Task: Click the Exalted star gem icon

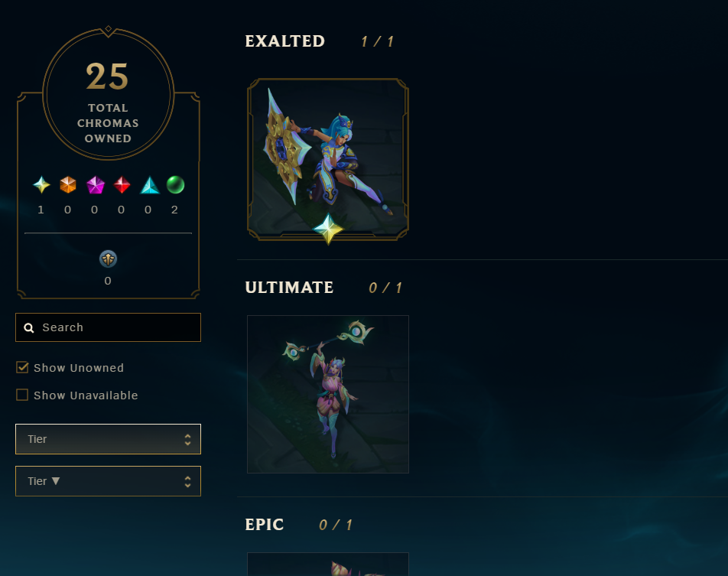Action: 41,184
